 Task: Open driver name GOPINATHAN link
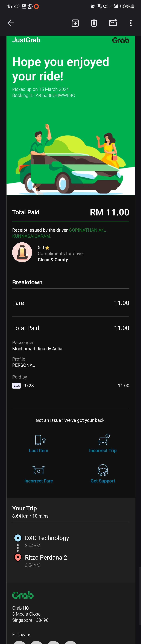pyautogui.click(x=59, y=233)
